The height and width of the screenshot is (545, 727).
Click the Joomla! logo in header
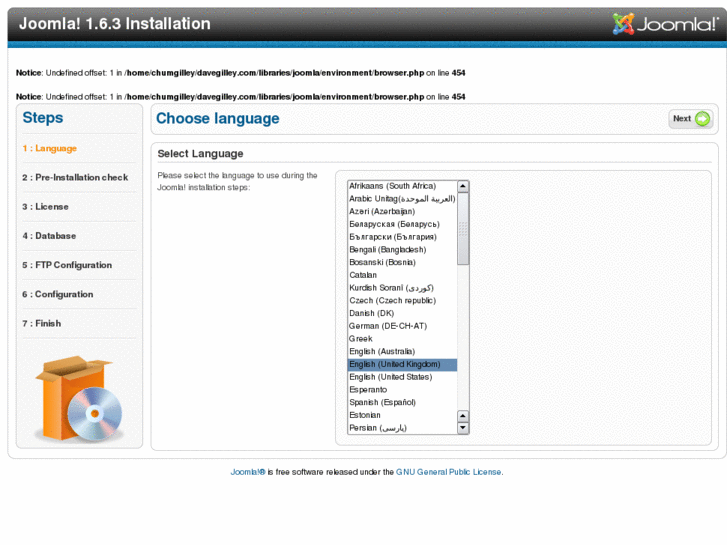[663, 24]
